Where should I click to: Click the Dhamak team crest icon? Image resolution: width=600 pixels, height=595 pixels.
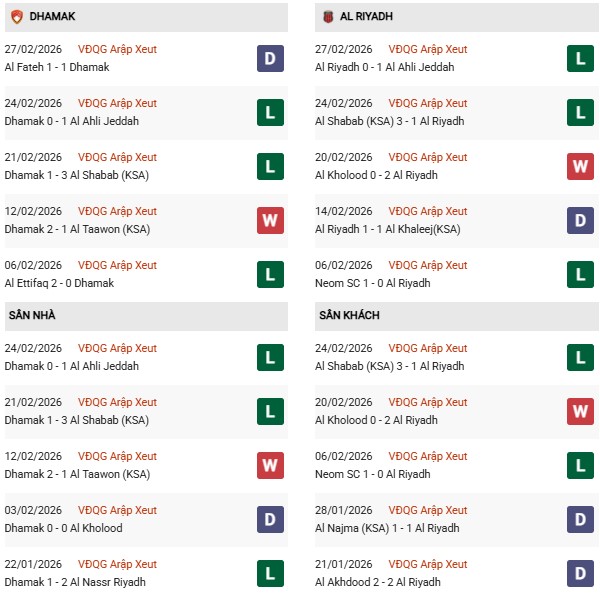(x=16, y=17)
